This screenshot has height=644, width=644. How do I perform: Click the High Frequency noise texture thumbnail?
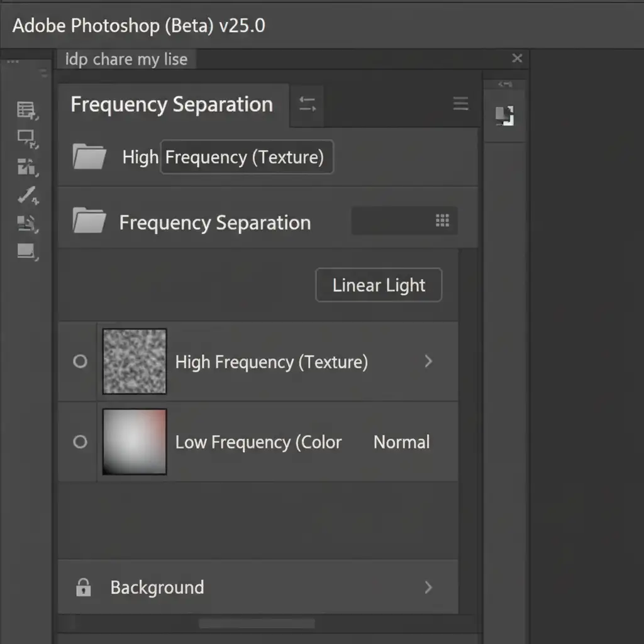(135, 362)
